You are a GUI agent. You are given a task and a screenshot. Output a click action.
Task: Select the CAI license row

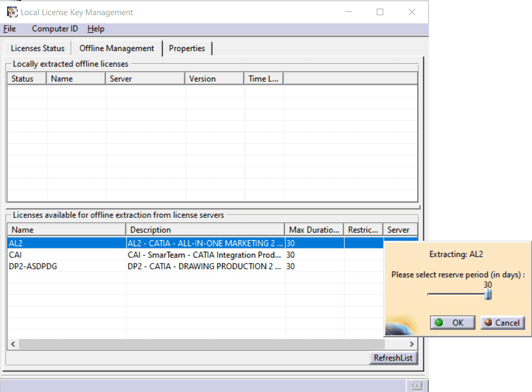pyautogui.click(x=195, y=255)
